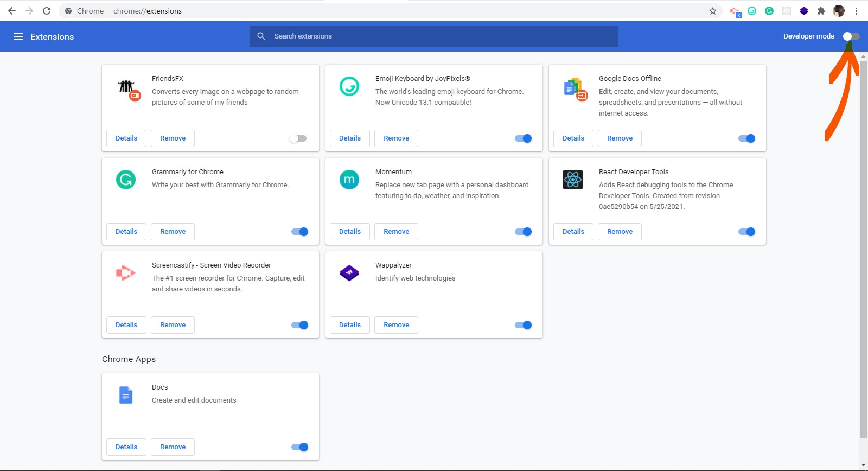This screenshot has height=471, width=868.
Task: Click the FriendsFX extension icon
Action: [129, 90]
